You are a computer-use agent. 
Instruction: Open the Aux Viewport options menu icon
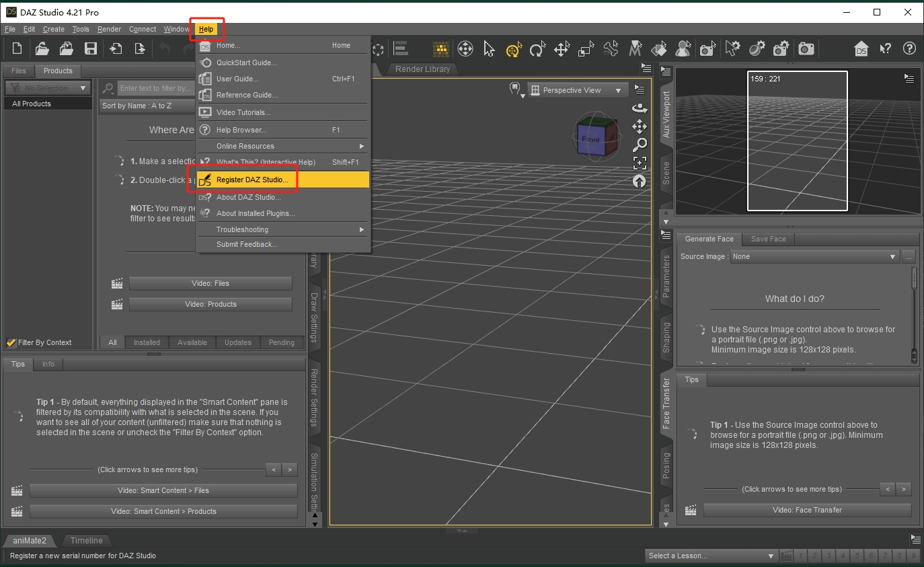910,79
